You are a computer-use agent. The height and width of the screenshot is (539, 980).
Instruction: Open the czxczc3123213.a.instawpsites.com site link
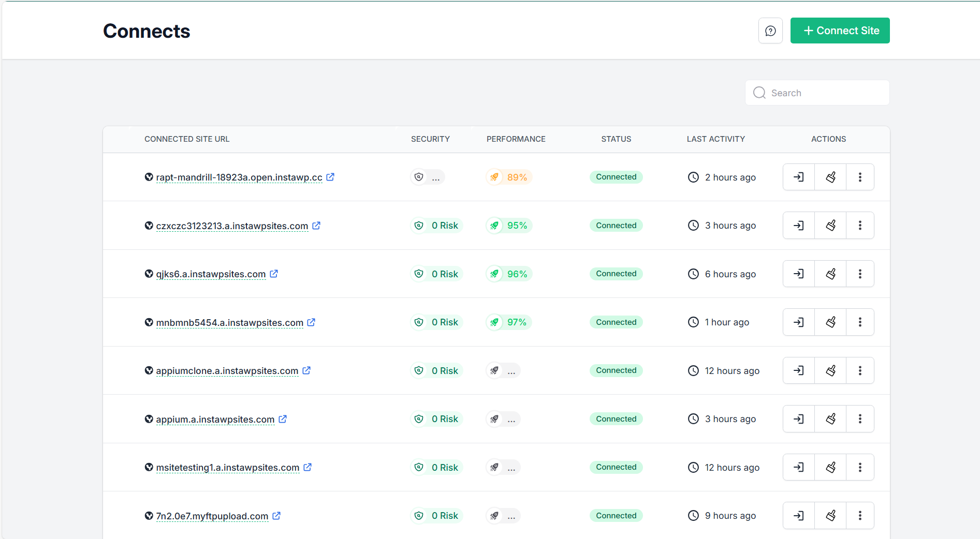(x=232, y=226)
